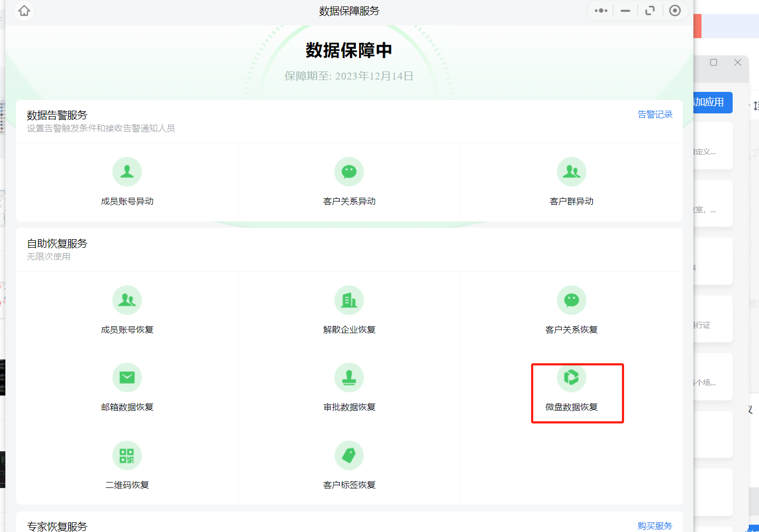
Task: Click the 二维码恢复 label
Action: point(127,485)
